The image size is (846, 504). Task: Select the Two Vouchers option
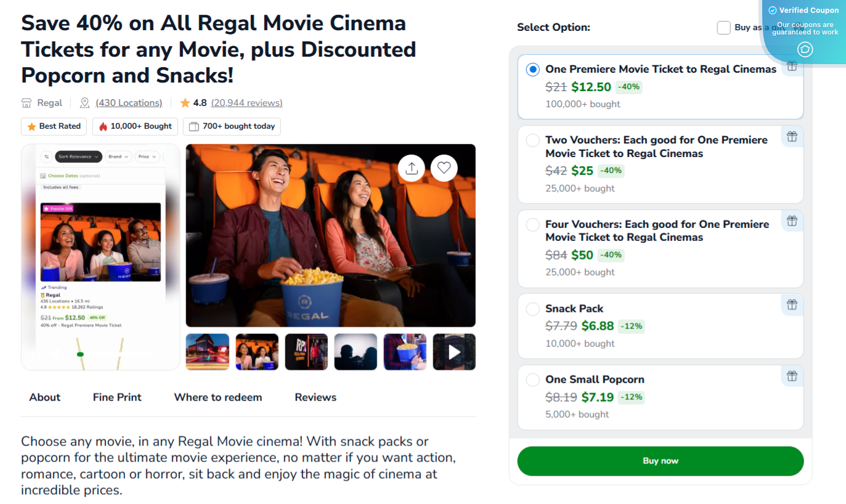coord(532,140)
